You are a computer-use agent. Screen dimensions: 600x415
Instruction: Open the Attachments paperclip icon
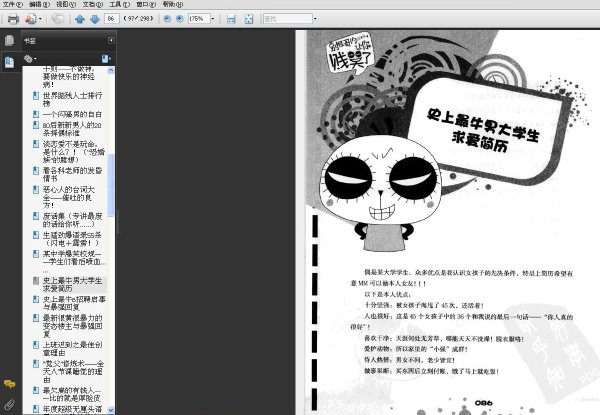pyautogui.click(x=9, y=405)
